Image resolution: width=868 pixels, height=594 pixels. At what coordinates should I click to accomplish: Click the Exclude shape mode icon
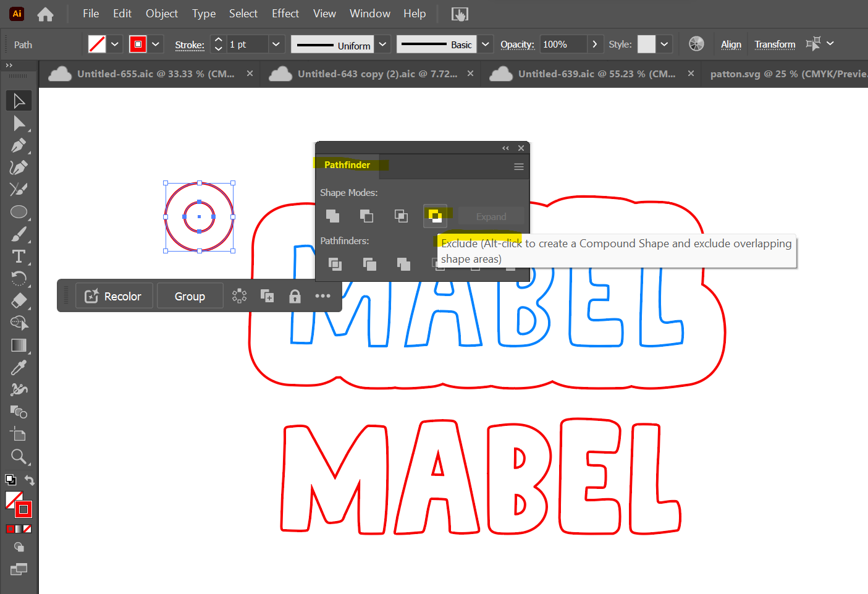(x=435, y=216)
